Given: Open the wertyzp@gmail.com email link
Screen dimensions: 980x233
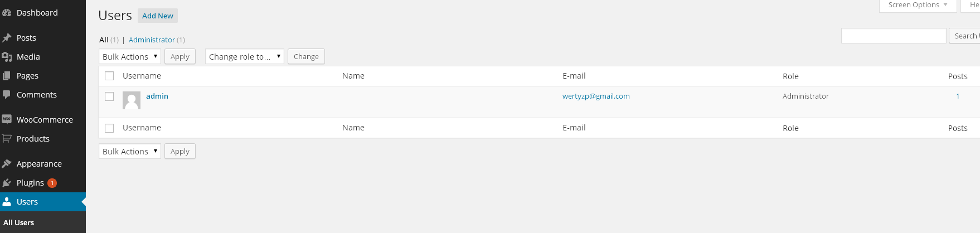Looking at the screenshot, I should coord(596,96).
